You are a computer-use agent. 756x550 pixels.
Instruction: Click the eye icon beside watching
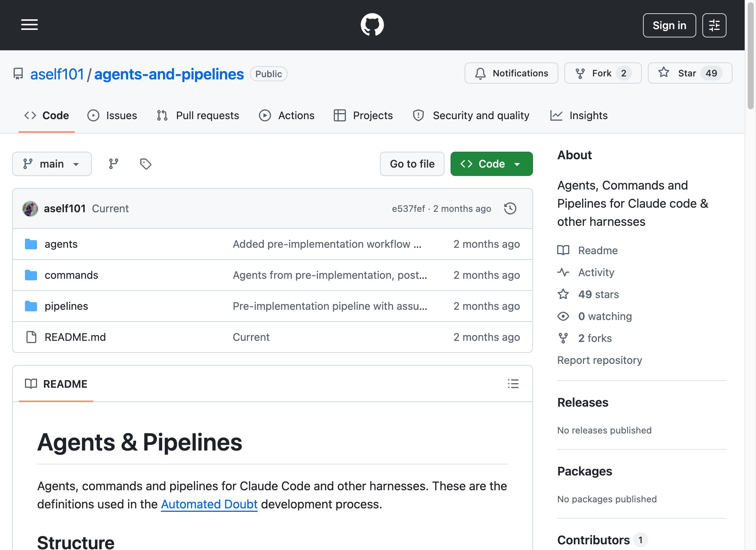point(563,316)
